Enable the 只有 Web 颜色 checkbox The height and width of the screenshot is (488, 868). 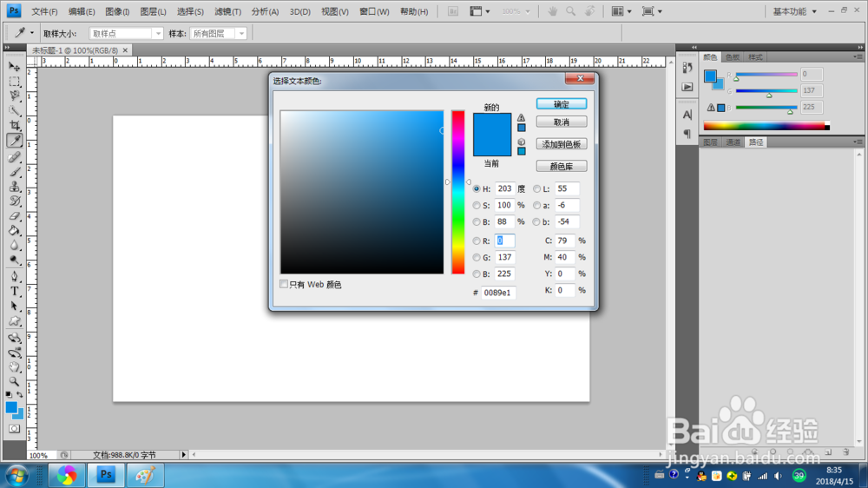(x=284, y=284)
